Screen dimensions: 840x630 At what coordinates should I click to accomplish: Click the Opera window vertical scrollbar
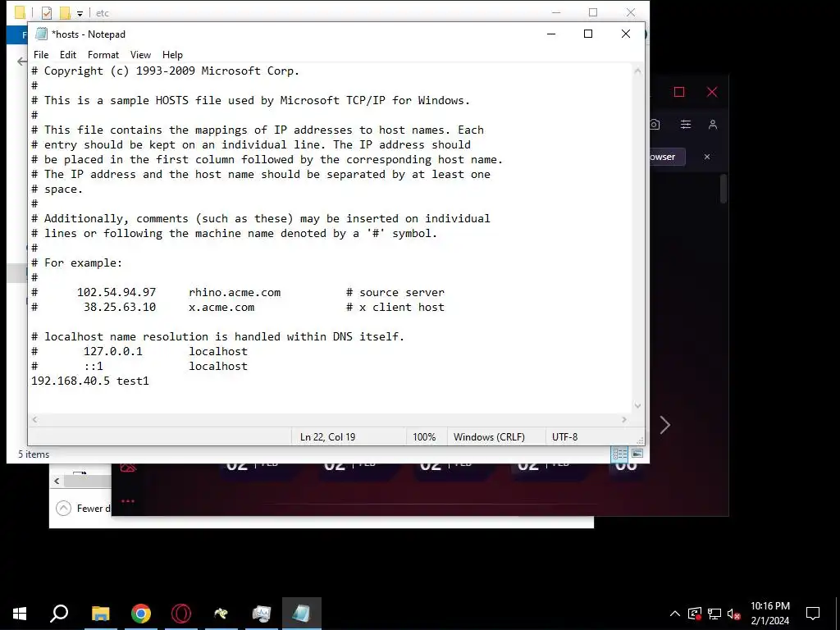(724, 189)
